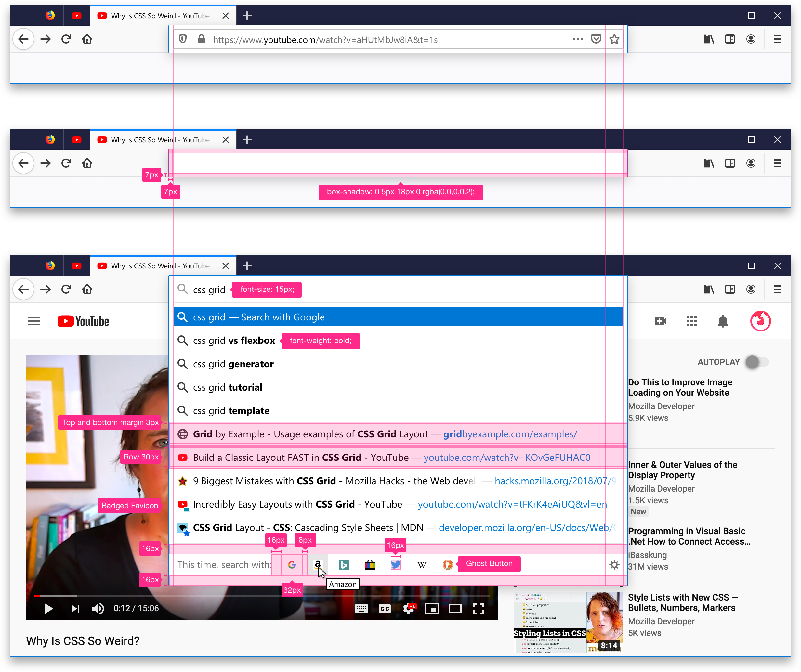Select pinned Firefox tab in middle window
This screenshot has width=801, height=672.
(x=50, y=140)
